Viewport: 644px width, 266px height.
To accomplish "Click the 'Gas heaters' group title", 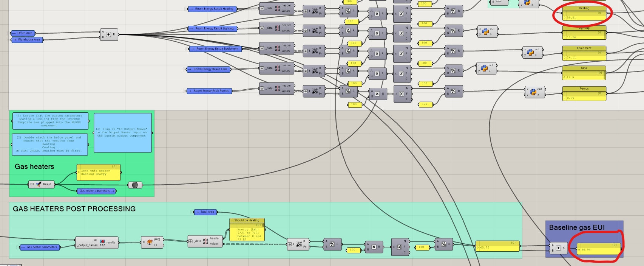I will [x=34, y=166].
